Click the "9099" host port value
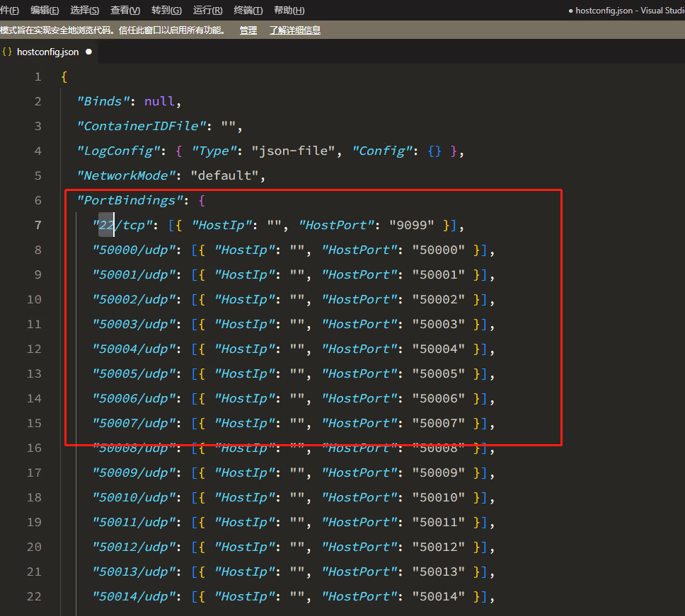Screen dimensions: 685x616 click(x=412, y=226)
